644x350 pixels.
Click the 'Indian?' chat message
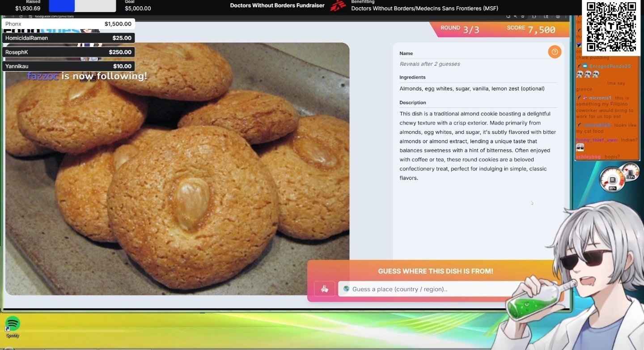click(629, 140)
